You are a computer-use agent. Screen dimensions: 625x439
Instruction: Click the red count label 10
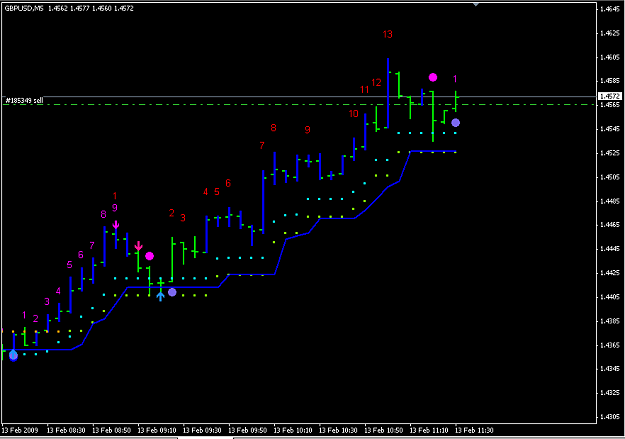(x=354, y=114)
